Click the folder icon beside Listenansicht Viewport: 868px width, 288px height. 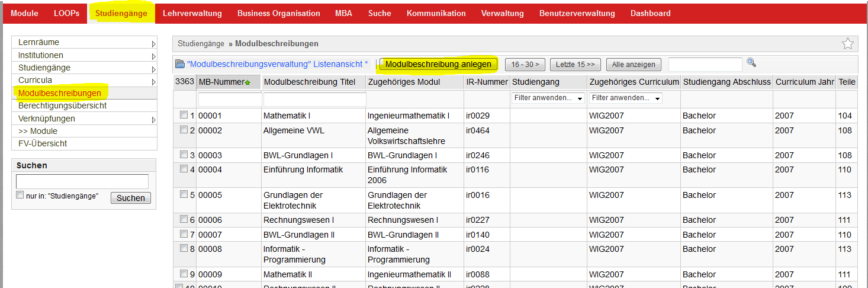(180, 64)
